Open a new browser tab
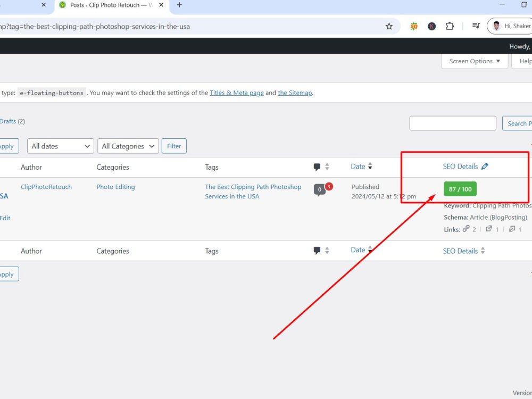The width and height of the screenshot is (532, 399). point(179,5)
